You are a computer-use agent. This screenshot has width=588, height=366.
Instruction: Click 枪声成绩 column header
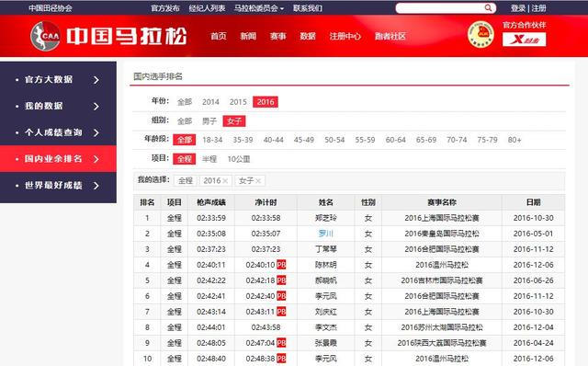(211, 202)
